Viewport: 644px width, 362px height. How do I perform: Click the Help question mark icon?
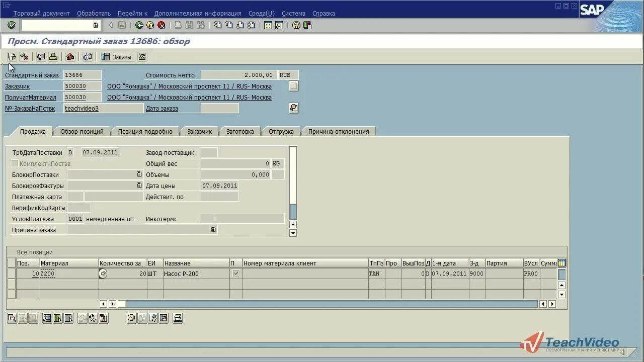pos(296,24)
